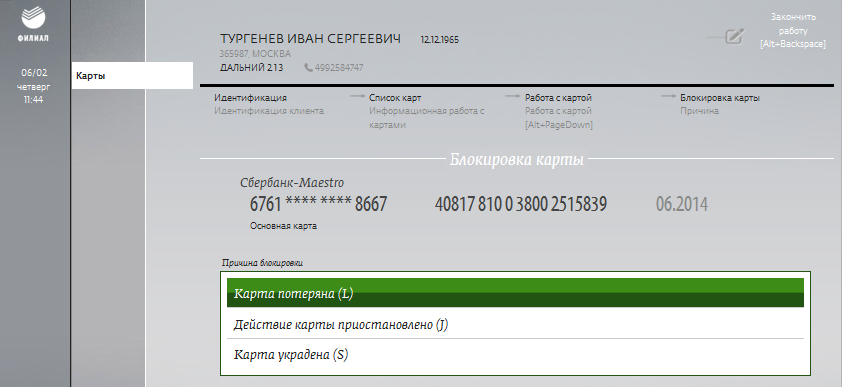The image size is (842, 387).
Task: Click the Информационная работа с картами subtitle
Action: click(x=426, y=118)
